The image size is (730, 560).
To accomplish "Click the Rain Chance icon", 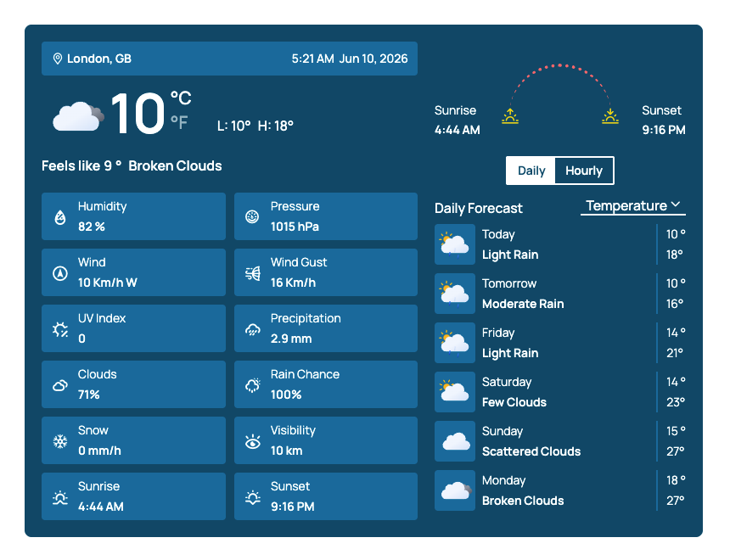I will tap(253, 385).
